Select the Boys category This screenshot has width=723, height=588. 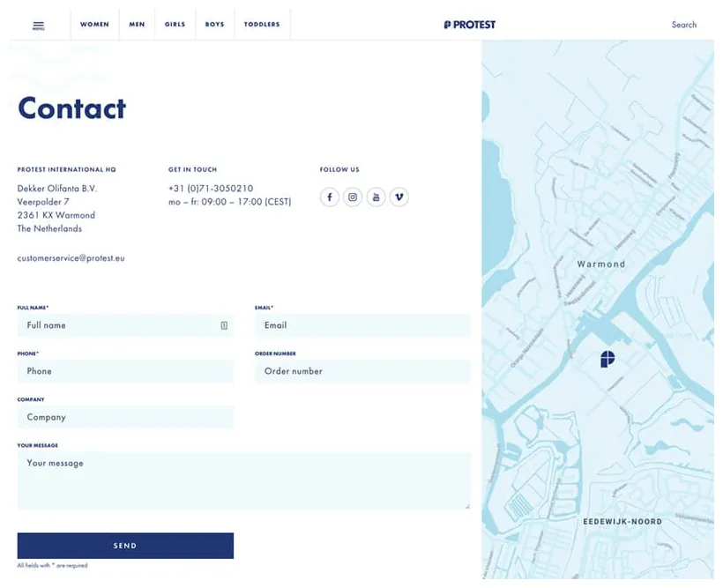(214, 25)
